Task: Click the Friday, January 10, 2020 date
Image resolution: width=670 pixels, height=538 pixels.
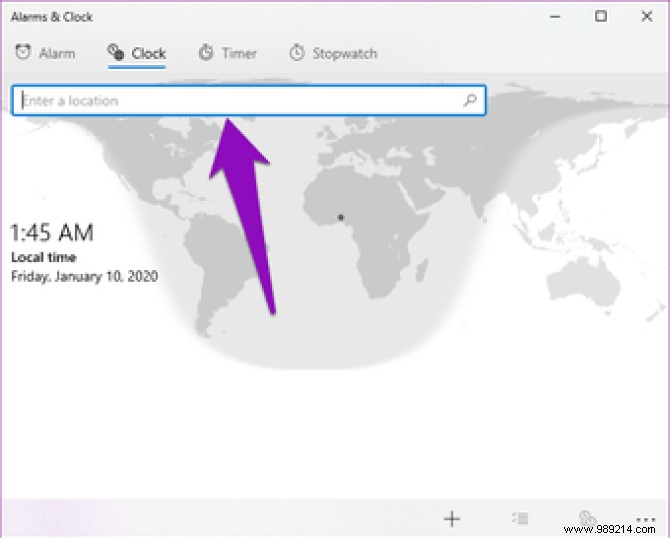Action: pyautogui.click(x=84, y=276)
